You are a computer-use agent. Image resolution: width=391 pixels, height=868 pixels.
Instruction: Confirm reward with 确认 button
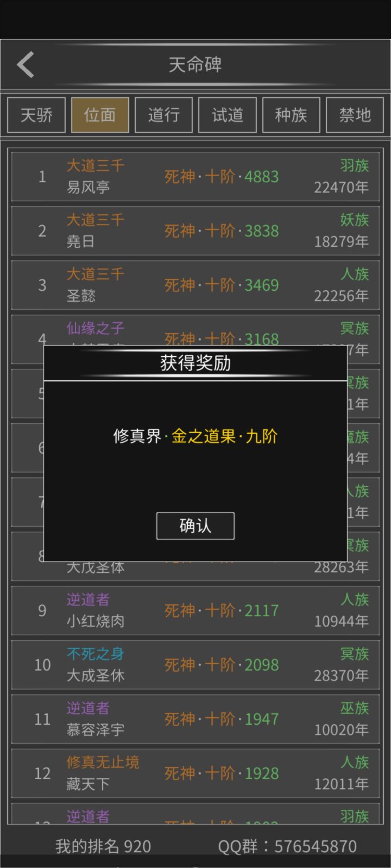pyautogui.click(x=195, y=526)
